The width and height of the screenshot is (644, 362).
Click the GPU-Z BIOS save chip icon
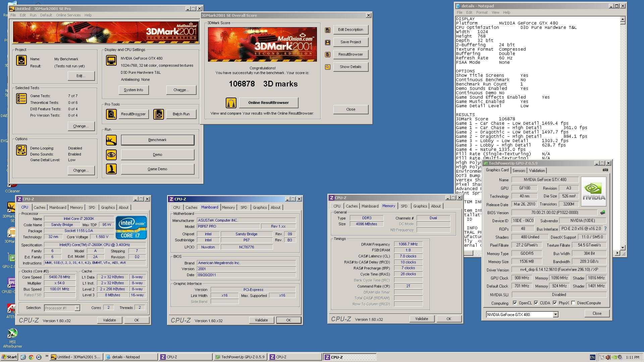[603, 212]
